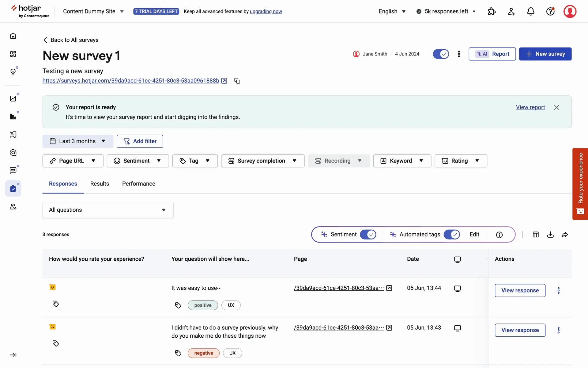Expand the Survey completion filter
Viewport: 588px width, 368px height.
click(262, 161)
